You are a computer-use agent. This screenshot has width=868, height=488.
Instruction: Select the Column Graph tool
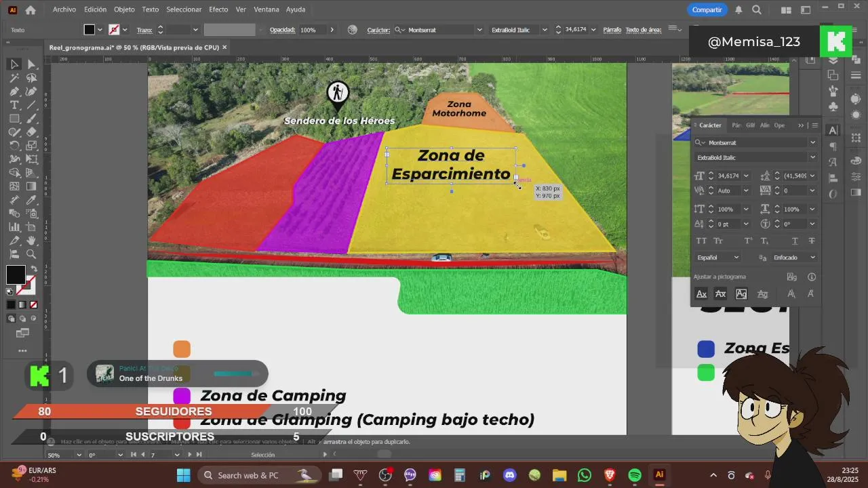(x=14, y=227)
